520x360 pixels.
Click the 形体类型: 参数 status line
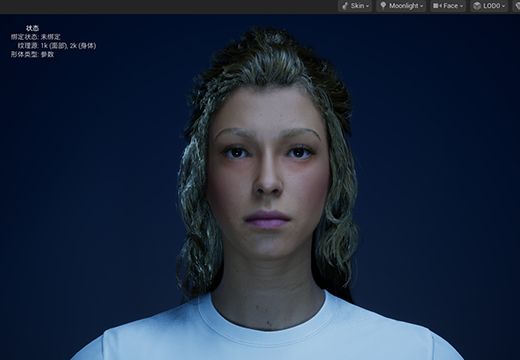(x=32, y=54)
